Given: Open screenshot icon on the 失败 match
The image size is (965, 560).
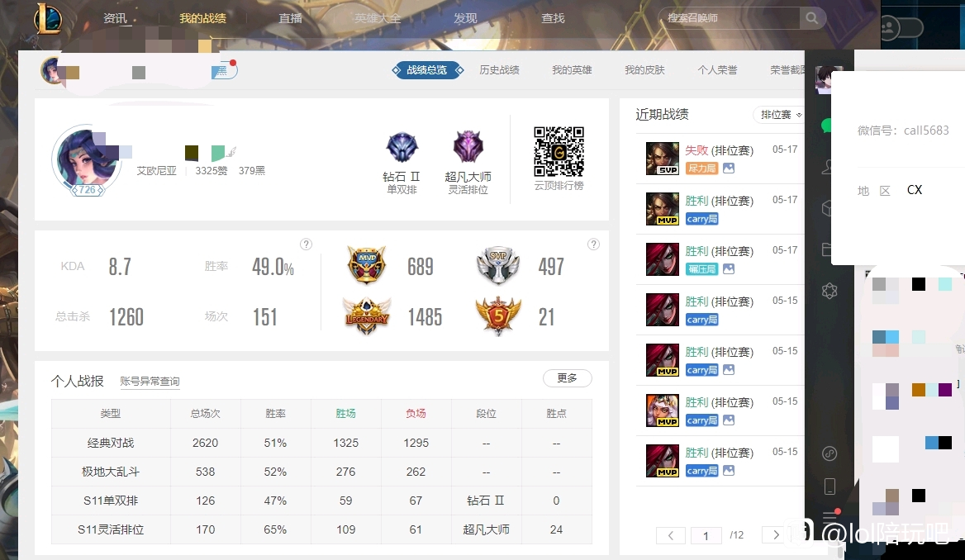Looking at the screenshot, I should click(x=729, y=168).
